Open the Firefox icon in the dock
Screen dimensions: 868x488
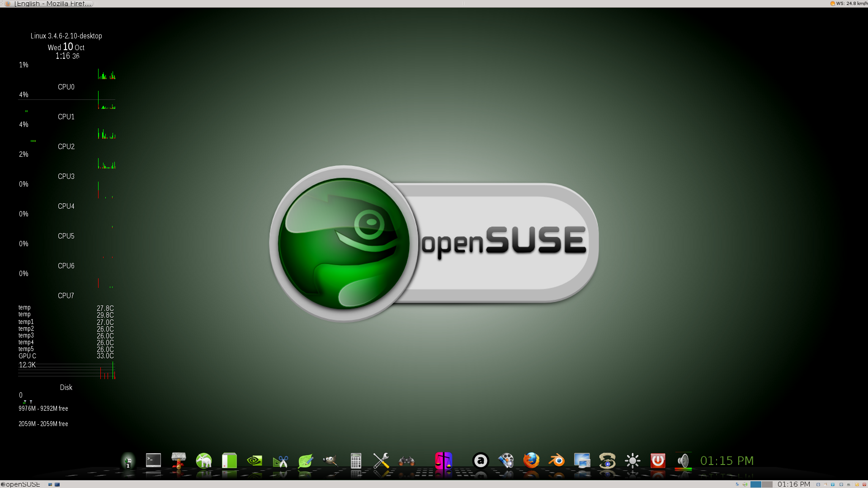(x=531, y=460)
